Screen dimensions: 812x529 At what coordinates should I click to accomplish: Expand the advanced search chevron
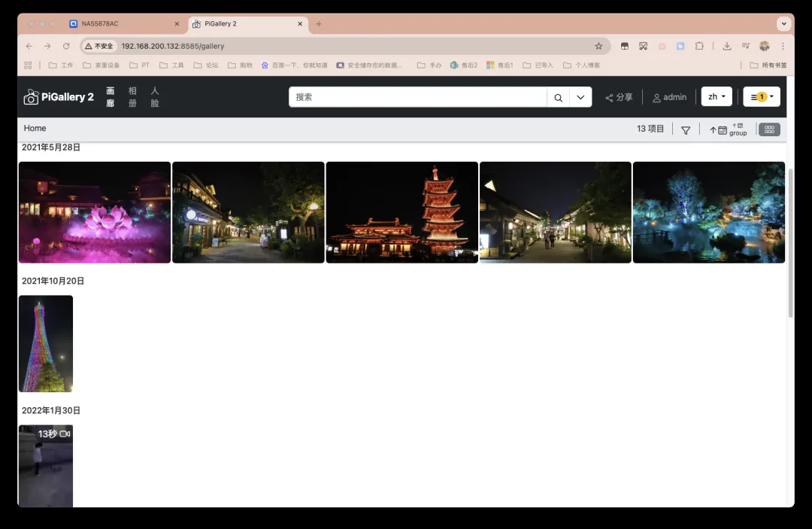580,97
